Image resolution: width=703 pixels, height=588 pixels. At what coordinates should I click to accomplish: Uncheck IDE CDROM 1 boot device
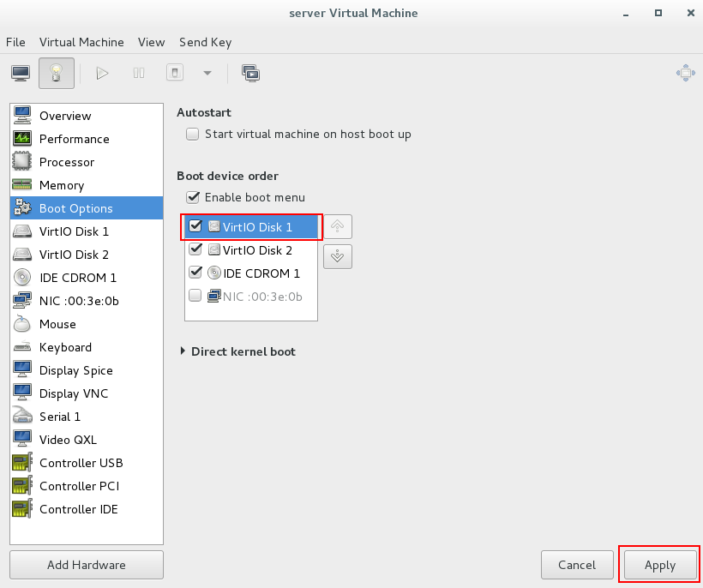pos(195,272)
